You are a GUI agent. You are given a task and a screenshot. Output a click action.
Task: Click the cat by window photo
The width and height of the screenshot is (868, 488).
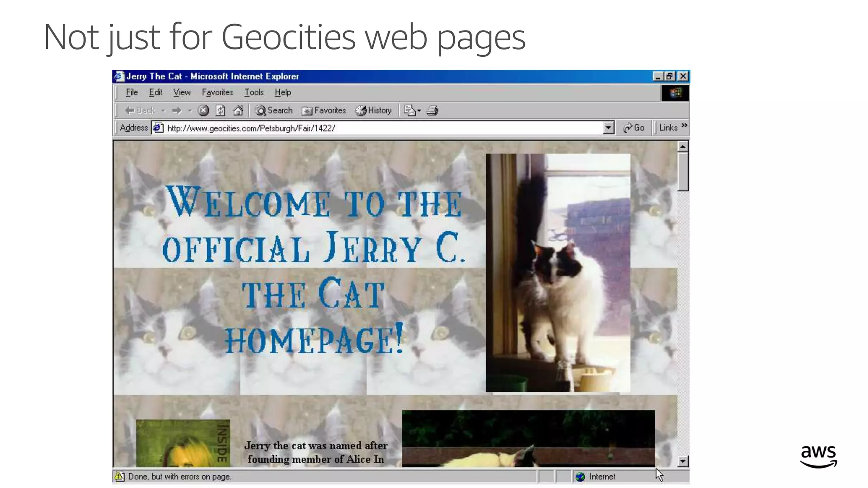[x=558, y=273]
